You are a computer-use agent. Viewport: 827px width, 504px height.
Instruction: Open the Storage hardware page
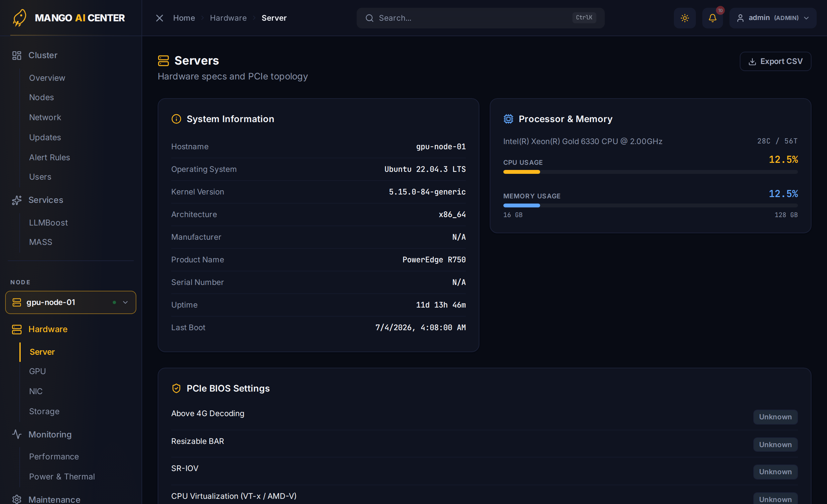44,411
